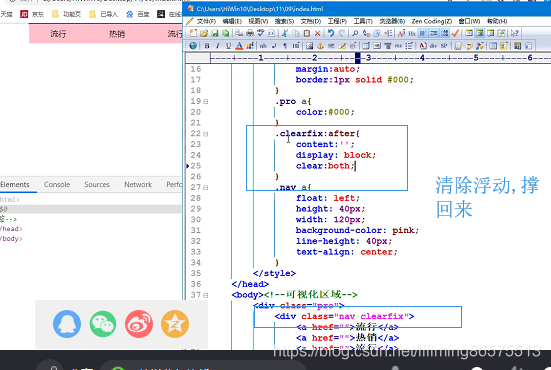Toggle line numbers display
The image size is (551, 370).
click(445, 33)
